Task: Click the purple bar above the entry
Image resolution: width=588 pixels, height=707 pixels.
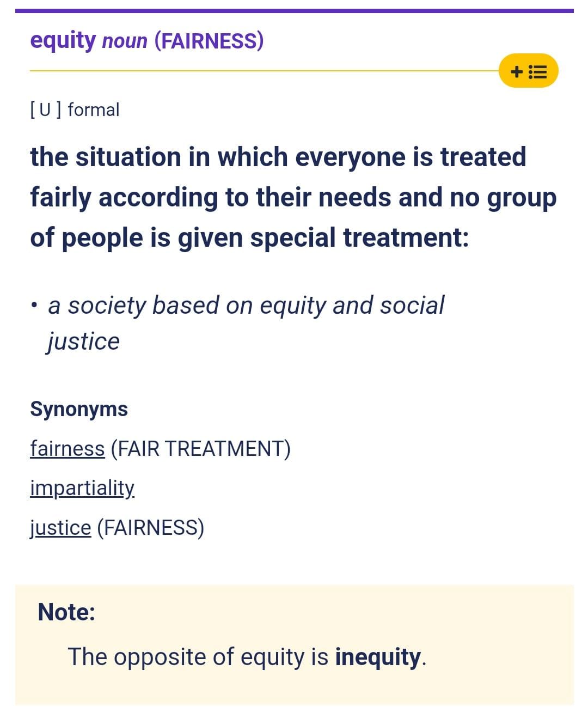Action: (x=295, y=10)
